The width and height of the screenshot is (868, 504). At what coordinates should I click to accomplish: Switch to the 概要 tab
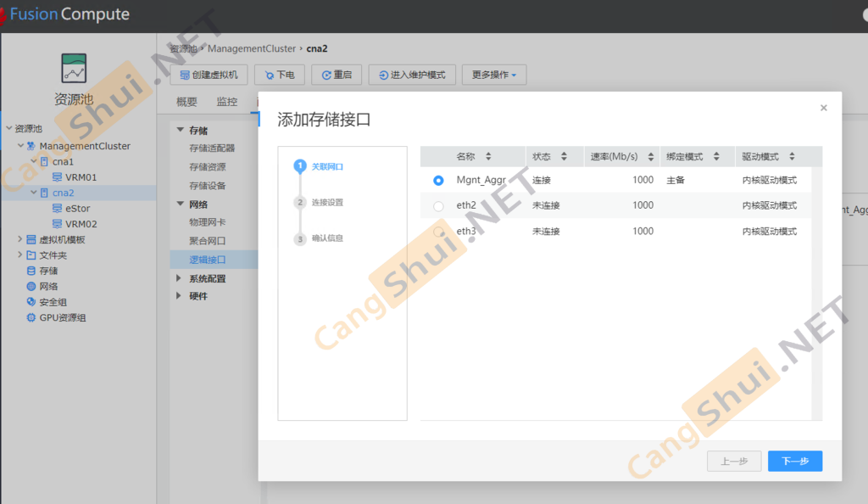(x=186, y=101)
